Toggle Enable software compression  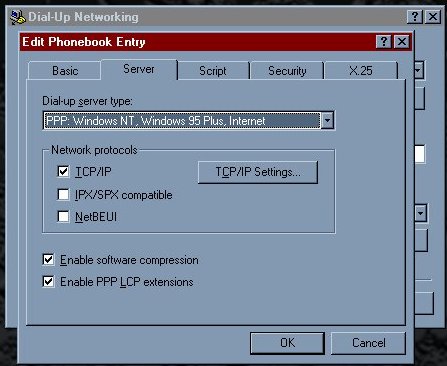pyautogui.click(x=49, y=260)
